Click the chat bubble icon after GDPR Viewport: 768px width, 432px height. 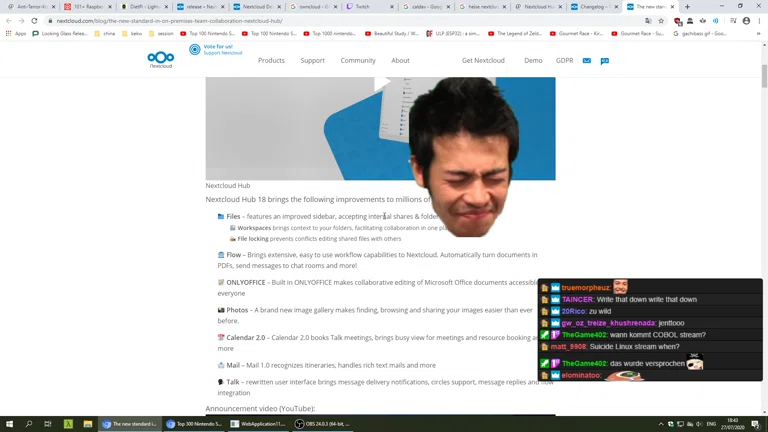click(605, 61)
